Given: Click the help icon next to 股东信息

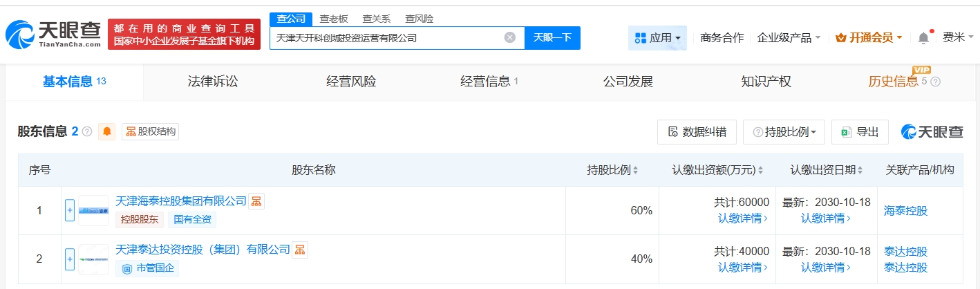Looking at the screenshot, I should coord(87,131).
